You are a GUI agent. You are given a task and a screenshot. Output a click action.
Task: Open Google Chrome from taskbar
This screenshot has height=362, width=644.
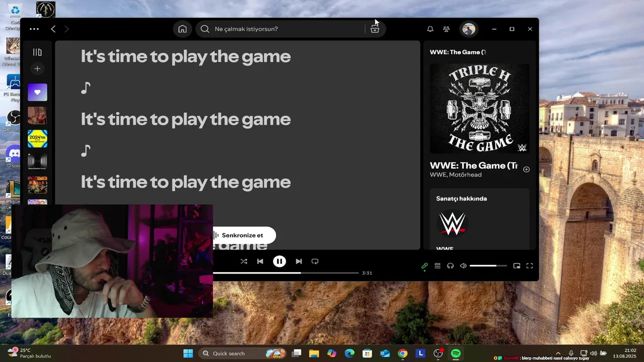tap(403, 353)
